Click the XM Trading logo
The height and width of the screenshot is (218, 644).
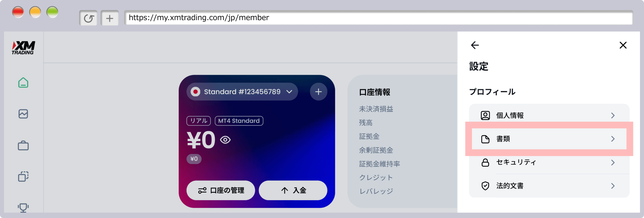(23, 48)
